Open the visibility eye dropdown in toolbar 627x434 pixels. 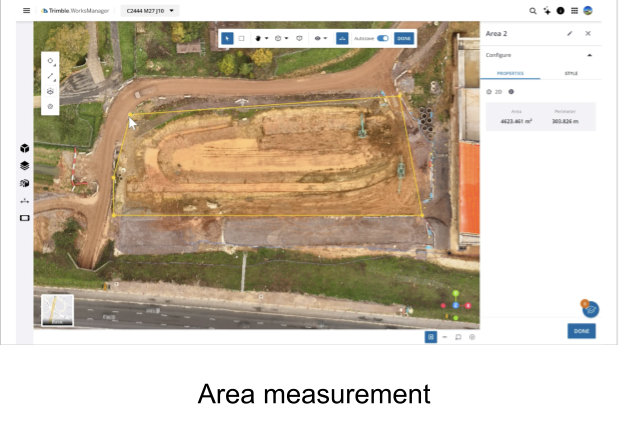click(320, 38)
